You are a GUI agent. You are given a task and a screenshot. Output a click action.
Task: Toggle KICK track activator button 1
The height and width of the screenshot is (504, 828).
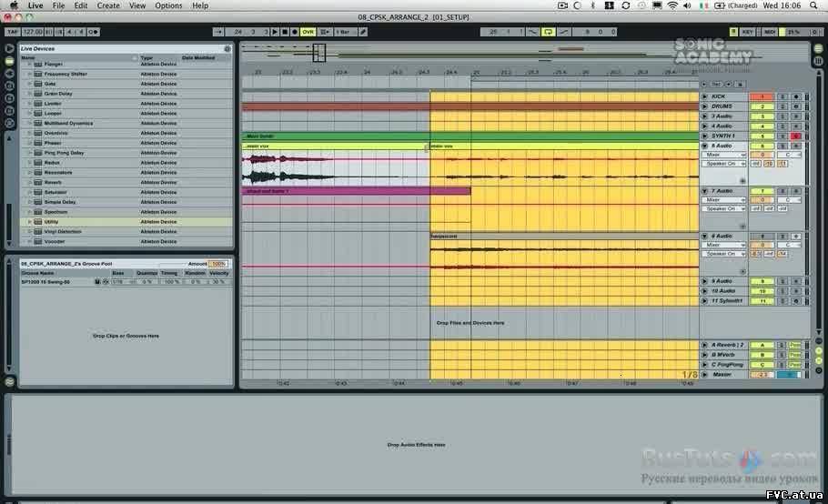(762, 96)
